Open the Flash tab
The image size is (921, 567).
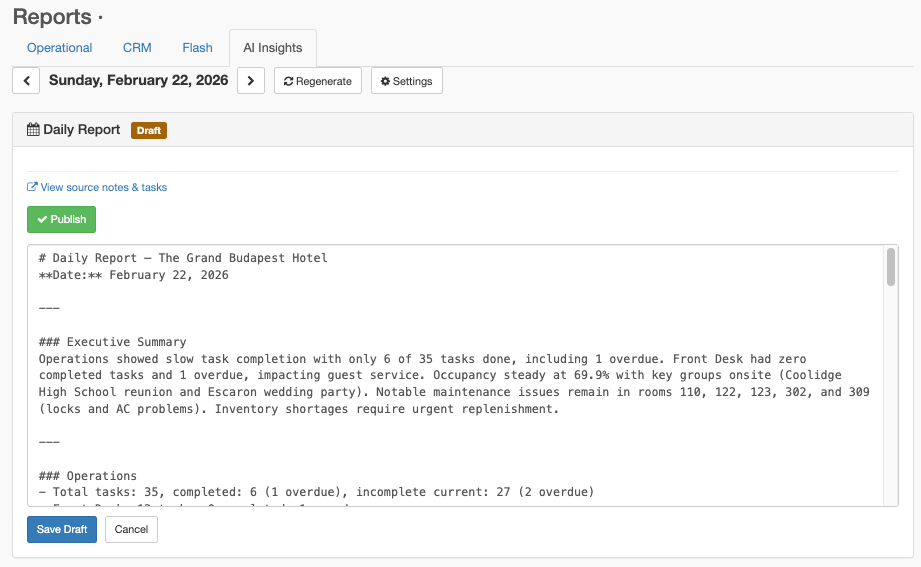[197, 48]
